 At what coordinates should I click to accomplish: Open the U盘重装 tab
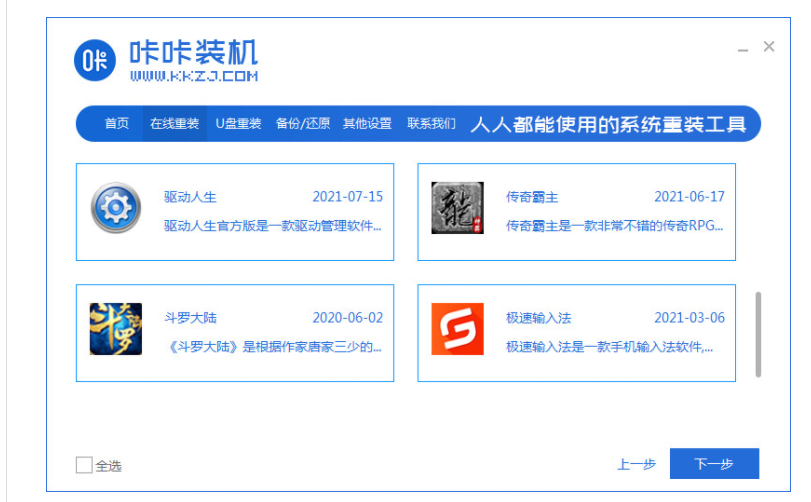[238, 124]
